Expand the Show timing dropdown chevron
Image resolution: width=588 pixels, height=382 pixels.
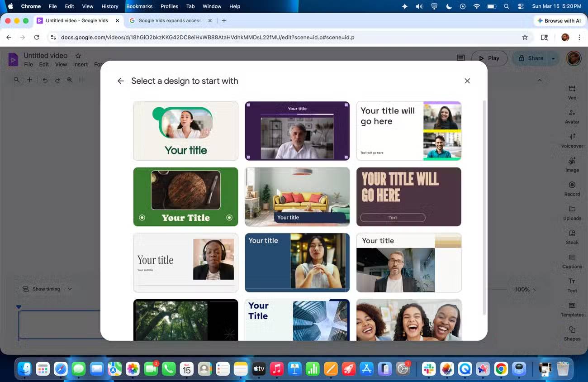70,289
